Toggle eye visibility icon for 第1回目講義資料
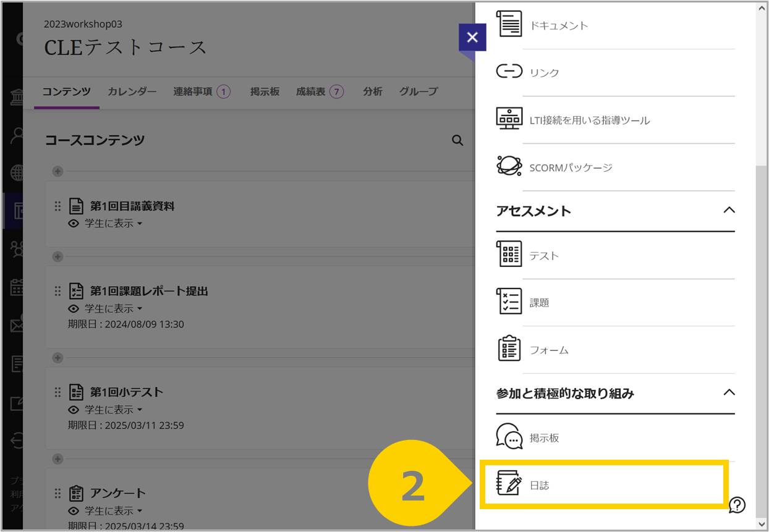 coord(74,224)
